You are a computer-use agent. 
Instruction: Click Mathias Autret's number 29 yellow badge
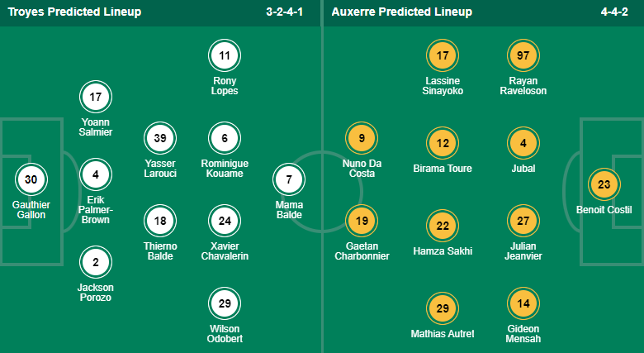[x=443, y=308]
